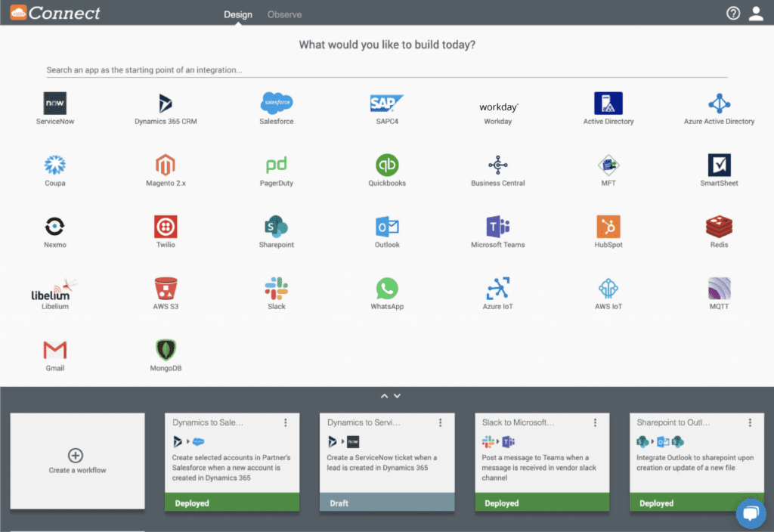Select the SAPC4 app icon
774x532 pixels.
tap(387, 103)
